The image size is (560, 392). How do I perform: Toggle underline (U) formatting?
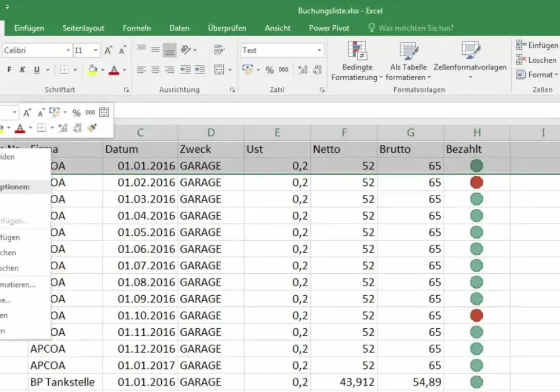36,69
